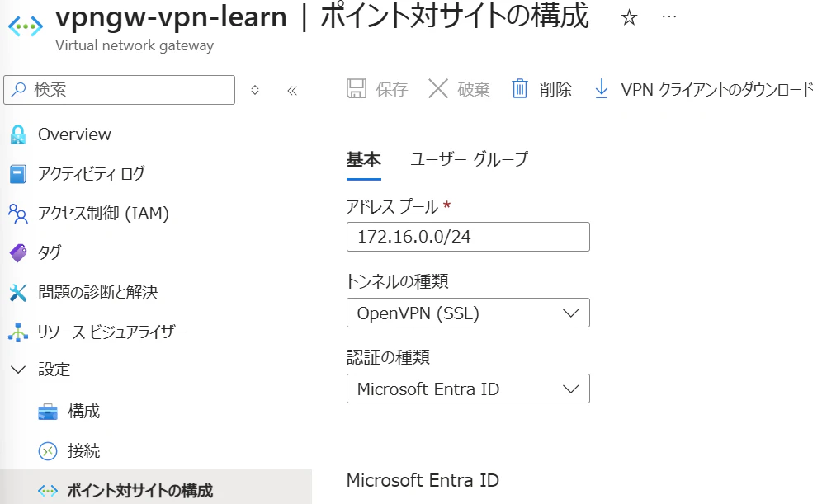Viewport: 822px width, 504px height.
Task: Click the 破棄 X icon
Action: coord(437,88)
